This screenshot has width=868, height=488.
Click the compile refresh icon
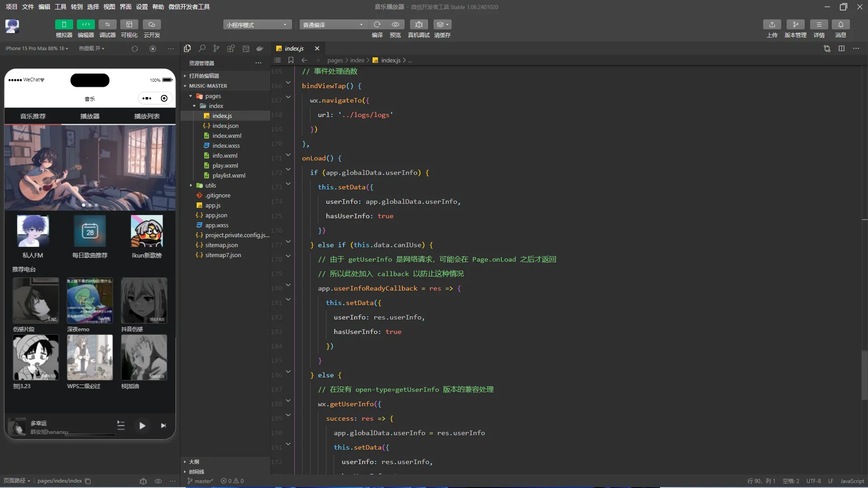pyautogui.click(x=377, y=24)
